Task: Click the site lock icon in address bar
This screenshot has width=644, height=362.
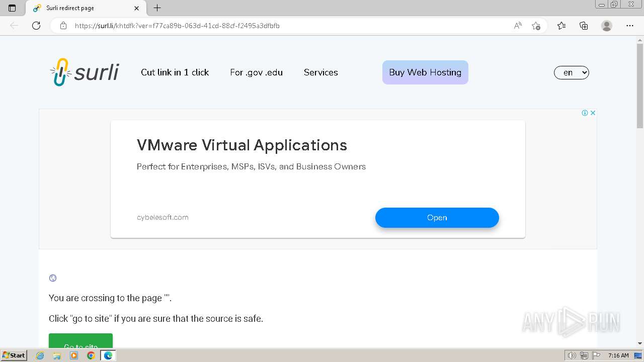Action: point(63,26)
